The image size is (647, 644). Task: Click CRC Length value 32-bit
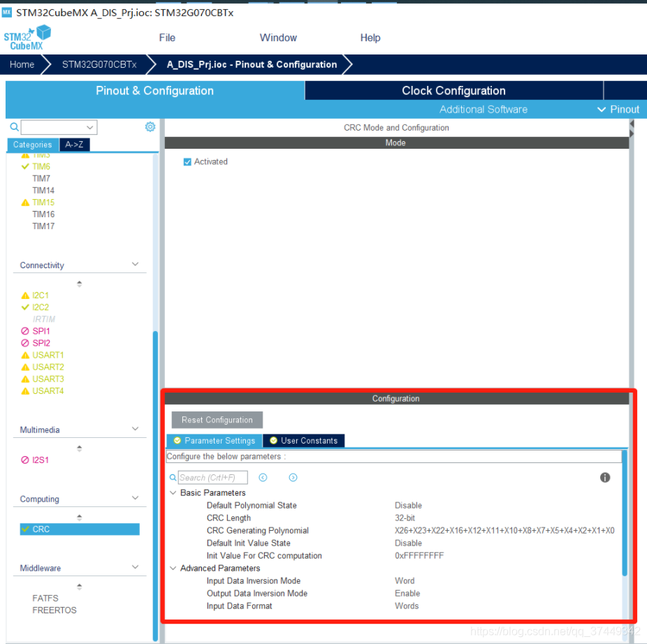[x=405, y=518]
